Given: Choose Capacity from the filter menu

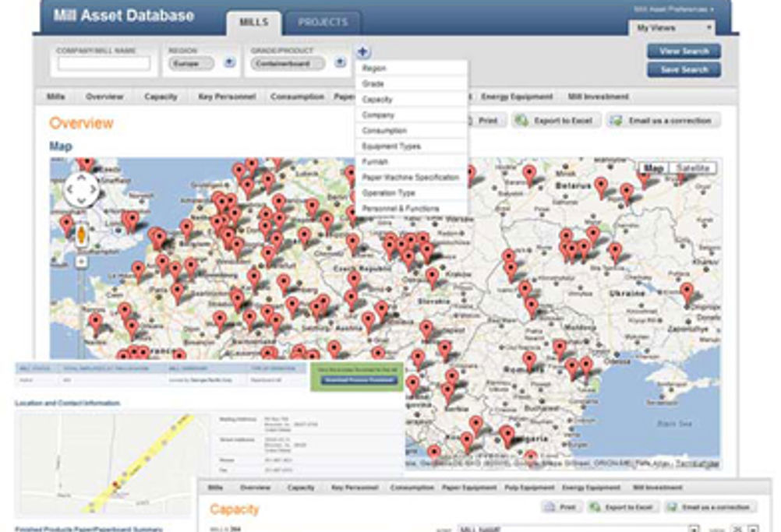Looking at the screenshot, I should click(x=412, y=99).
